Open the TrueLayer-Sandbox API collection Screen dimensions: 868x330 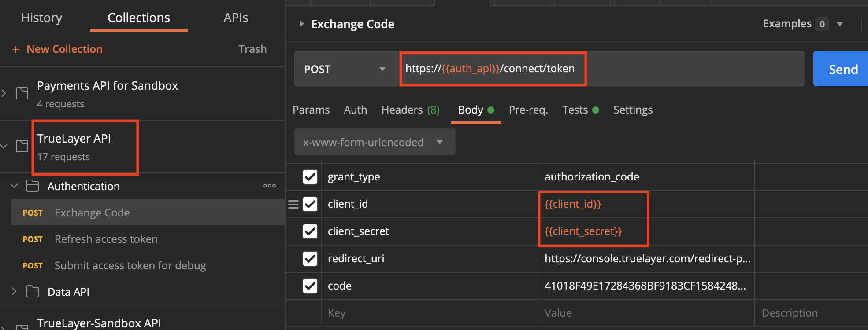click(x=99, y=323)
